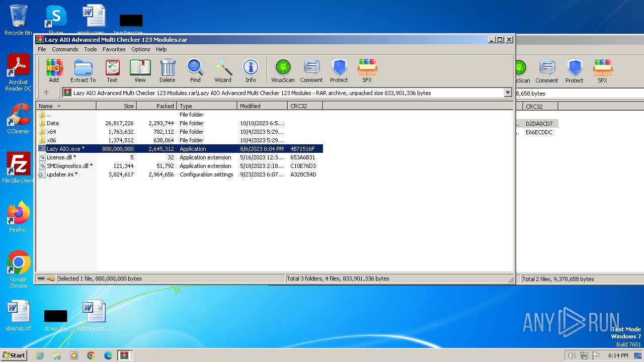
Task: Sort by the Modified column header
Action: [x=262, y=106]
